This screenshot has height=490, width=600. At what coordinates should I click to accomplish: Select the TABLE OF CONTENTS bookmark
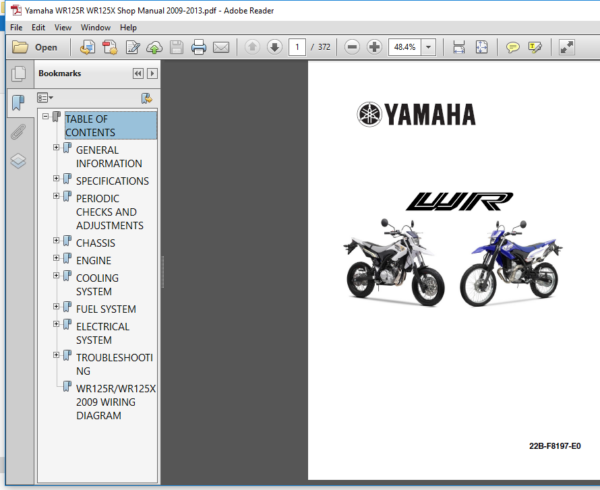click(111, 125)
